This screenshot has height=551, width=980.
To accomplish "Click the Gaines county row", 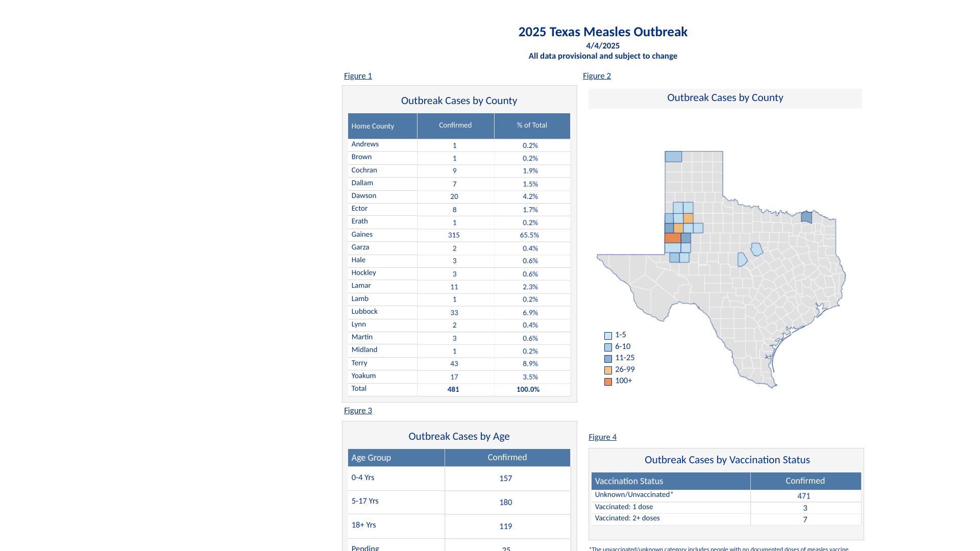I will coord(362,235).
